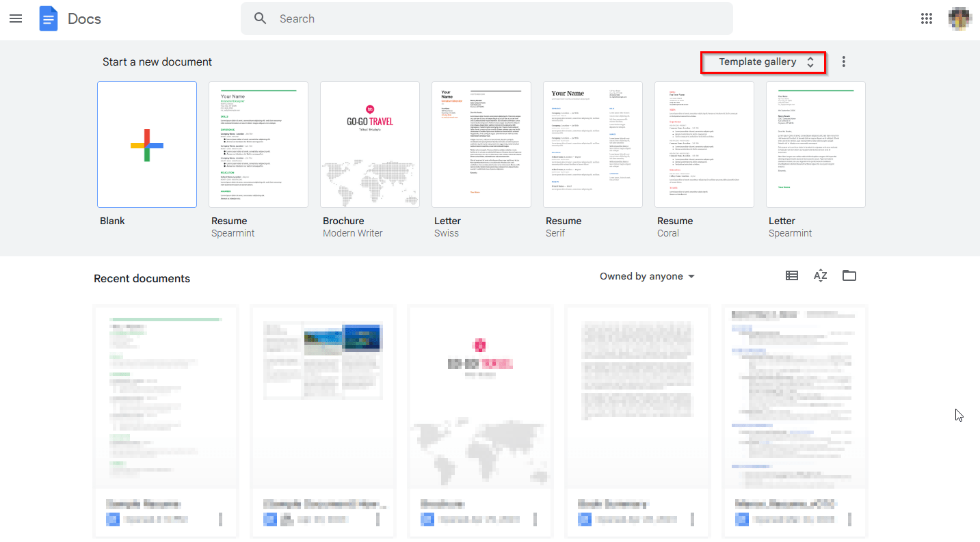Open the Letter Swiss template

481,144
